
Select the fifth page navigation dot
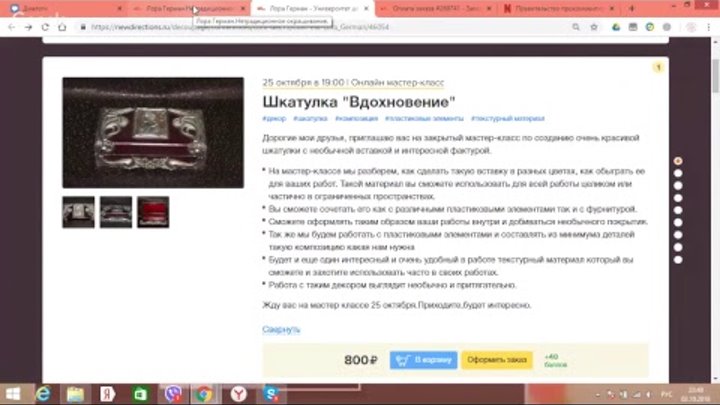678,210
